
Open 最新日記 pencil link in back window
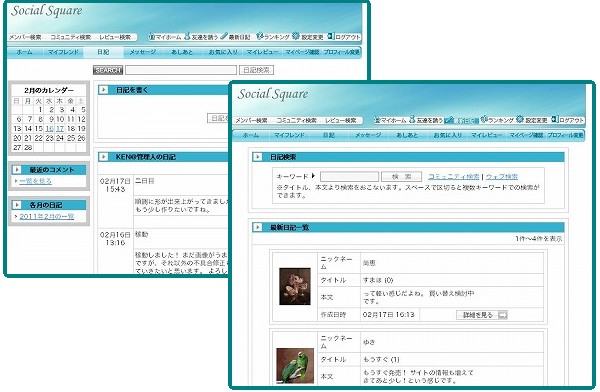(235, 37)
